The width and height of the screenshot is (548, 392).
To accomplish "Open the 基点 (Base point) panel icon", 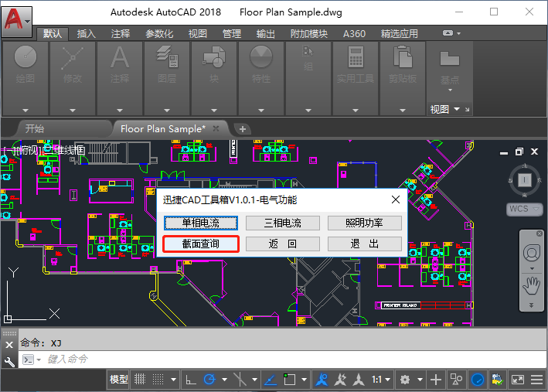I will [x=449, y=59].
